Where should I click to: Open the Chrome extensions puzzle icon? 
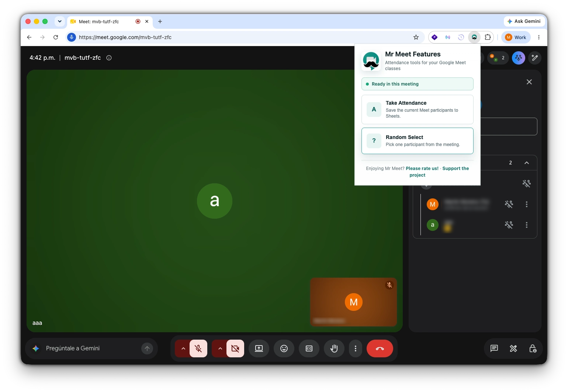click(488, 37)
